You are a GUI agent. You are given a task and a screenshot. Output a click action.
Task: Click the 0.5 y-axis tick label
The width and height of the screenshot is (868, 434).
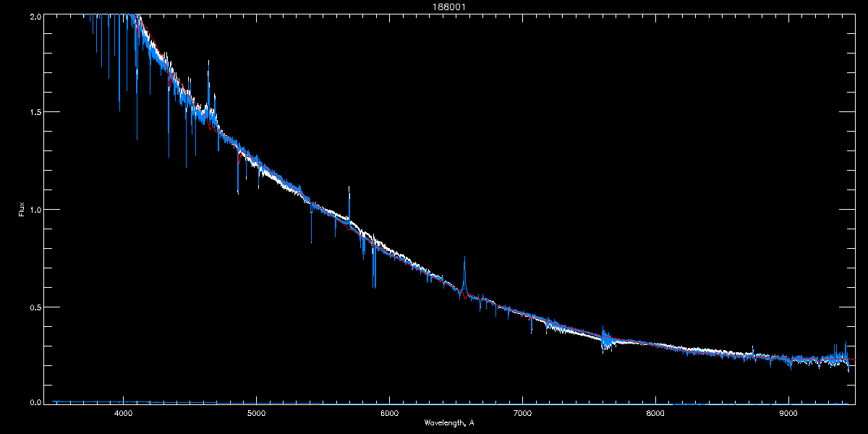pos(35,307)
